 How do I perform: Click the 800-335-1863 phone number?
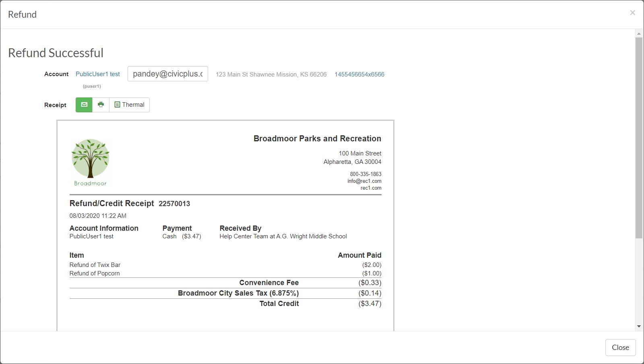tap(365, 174)
